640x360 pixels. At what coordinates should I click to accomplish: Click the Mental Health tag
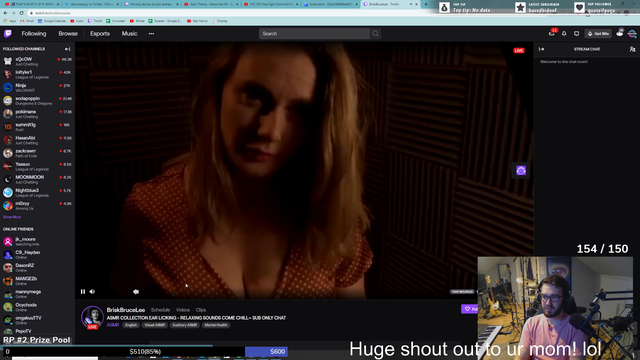pos(216,325)
